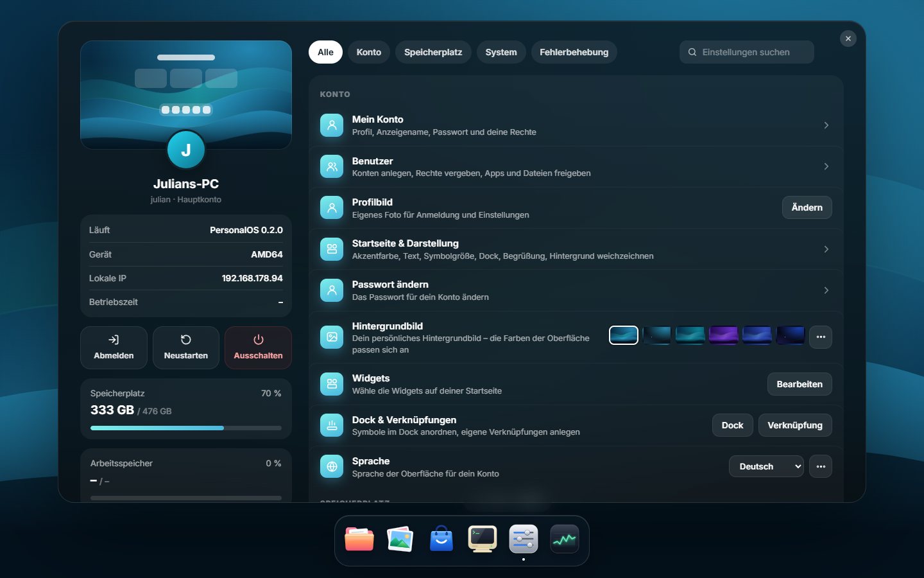Launch the Photos app from the dock
This screenshot has height=578, width=924.
click(400, 539)
